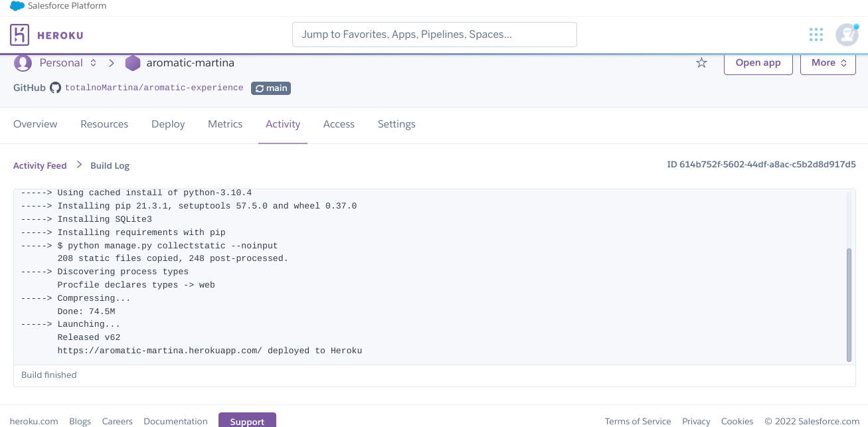Click the 'Installing SQLite3' log line
The height and width of the screenshot is (427, 868).
tap(86, 219)
